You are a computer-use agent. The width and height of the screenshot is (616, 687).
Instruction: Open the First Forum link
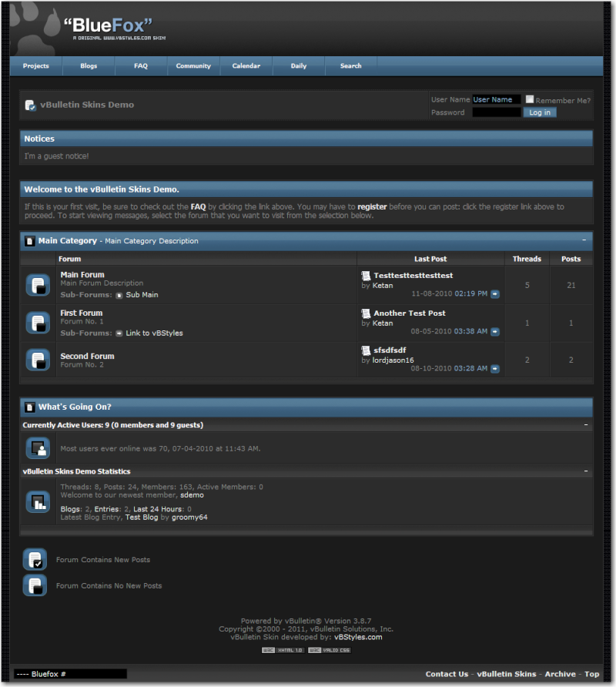pyautogui.click(x=82, y=313)
